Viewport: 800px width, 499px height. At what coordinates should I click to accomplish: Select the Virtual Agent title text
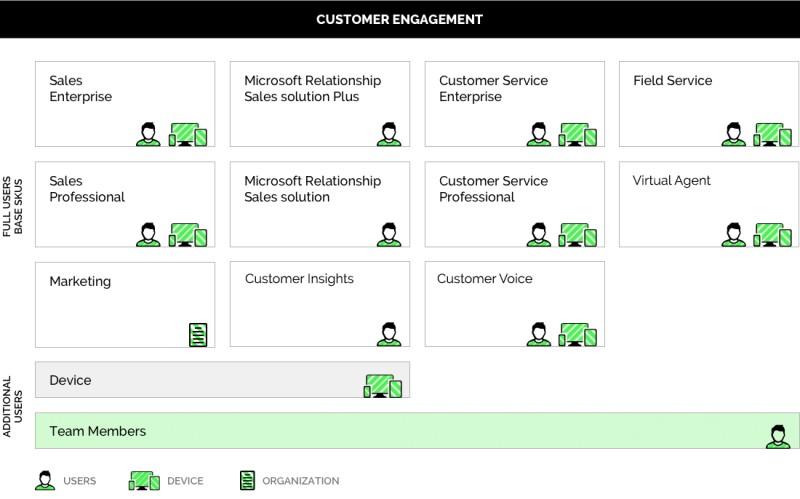coord(671,181)
